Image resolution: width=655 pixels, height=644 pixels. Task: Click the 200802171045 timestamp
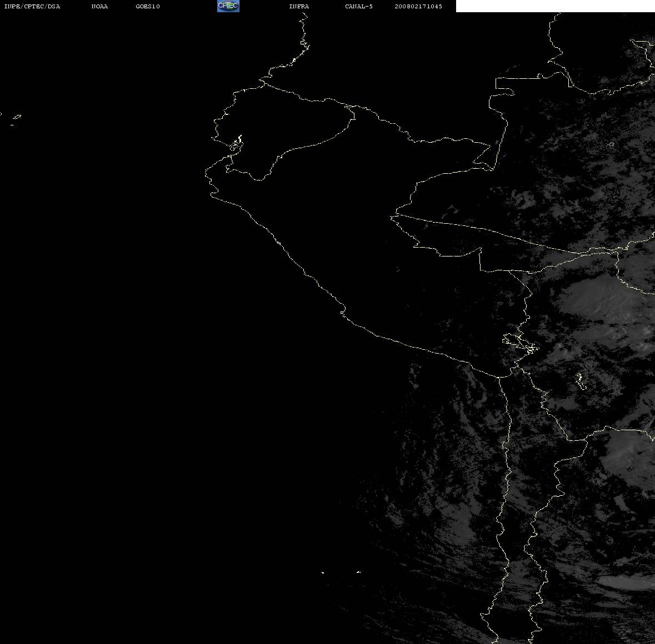418,6
